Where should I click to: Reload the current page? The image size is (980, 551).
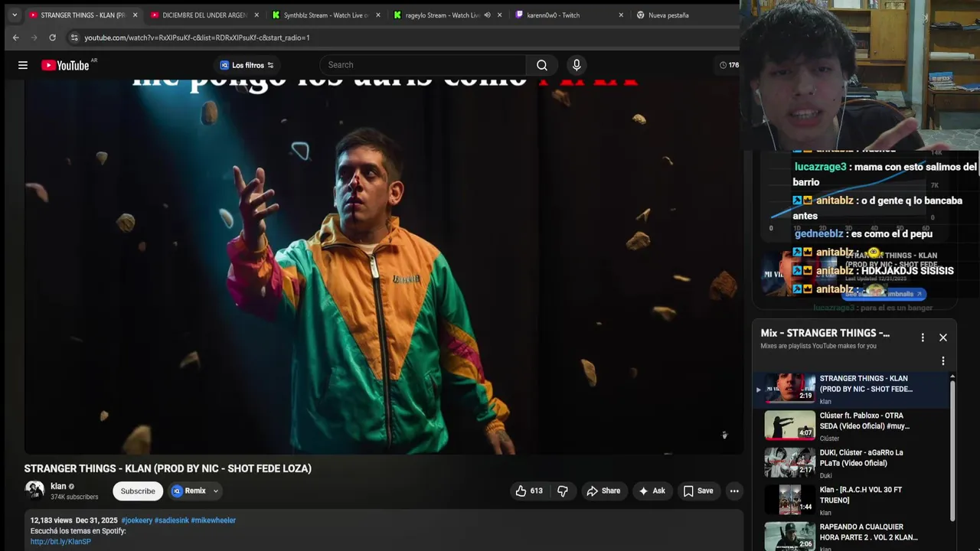click(52, 37)
